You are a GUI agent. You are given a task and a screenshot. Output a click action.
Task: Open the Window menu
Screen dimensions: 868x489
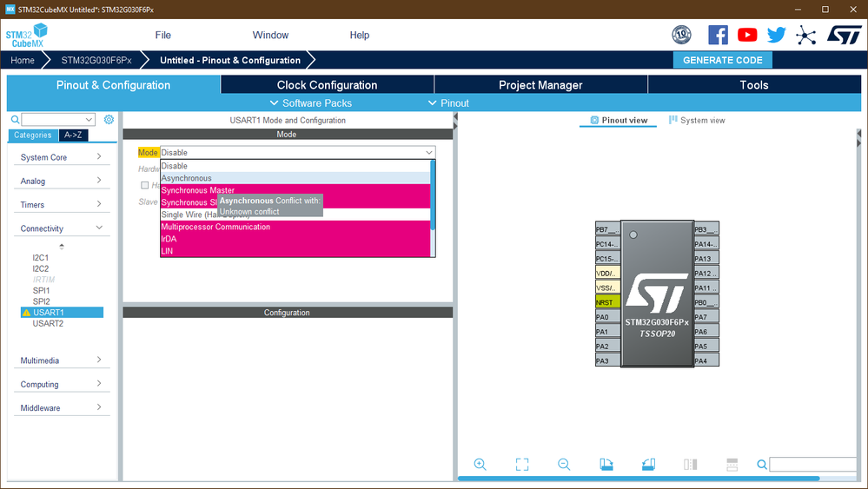tap(270, 35)
